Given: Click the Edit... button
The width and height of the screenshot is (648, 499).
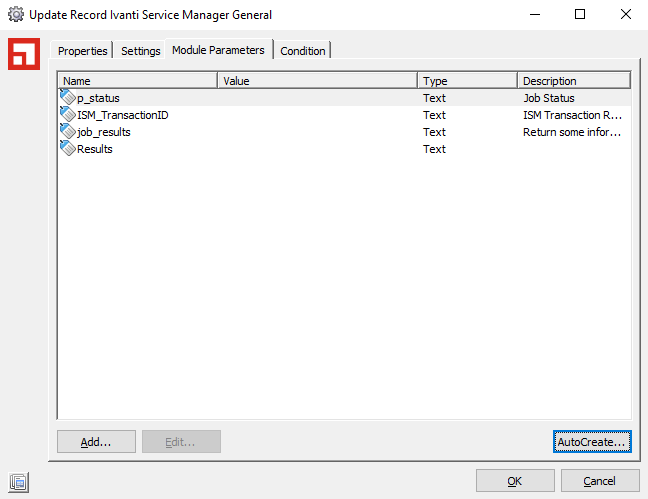Looking at the screenshot, I should coord(181,442).
